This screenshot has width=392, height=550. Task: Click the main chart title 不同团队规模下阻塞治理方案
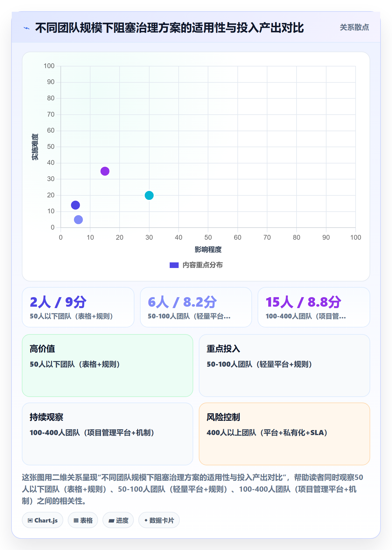coord(169,28)
